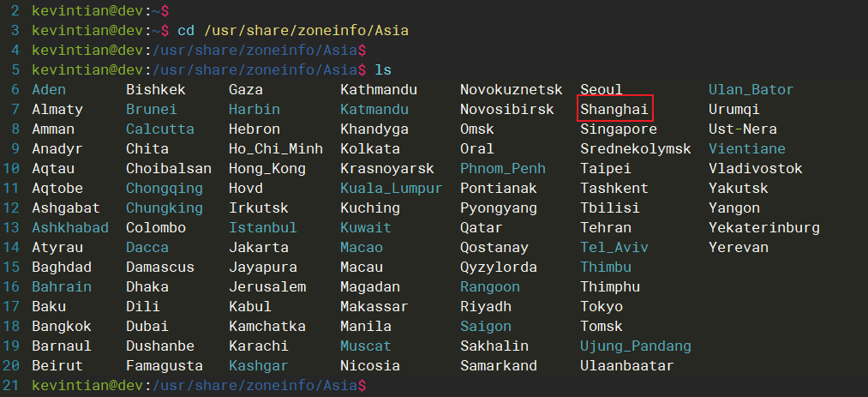Click the Ho_Chi_Minh file name
The width and height of the screenshot is (868, 397).
click(x=275, y=148)
